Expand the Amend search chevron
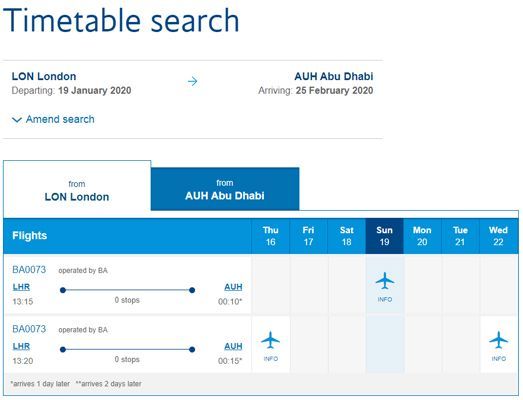The width and height of the screenshot is (523, 400). click(17, 119)
